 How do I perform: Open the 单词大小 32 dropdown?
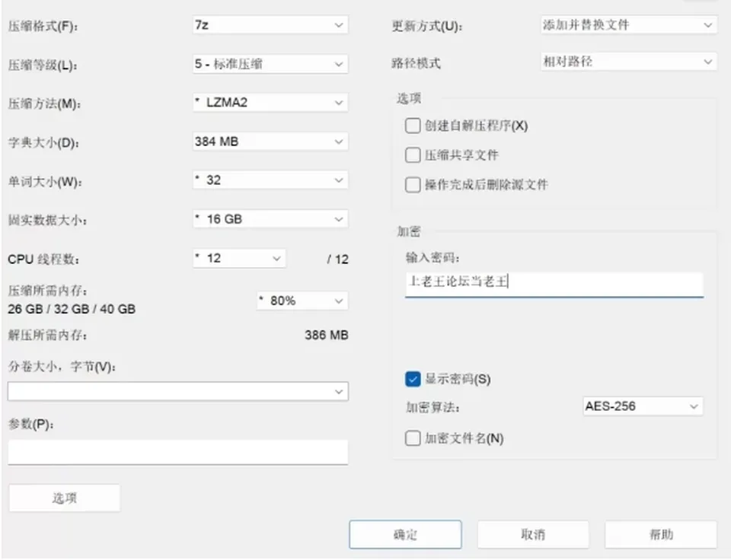click(270, 180)
